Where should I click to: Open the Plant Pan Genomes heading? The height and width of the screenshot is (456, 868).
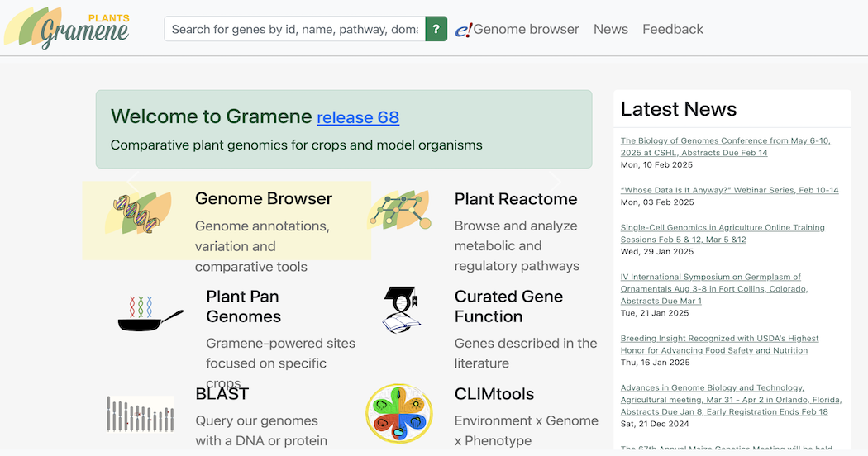pyautogui.click(x=244, y=306)
